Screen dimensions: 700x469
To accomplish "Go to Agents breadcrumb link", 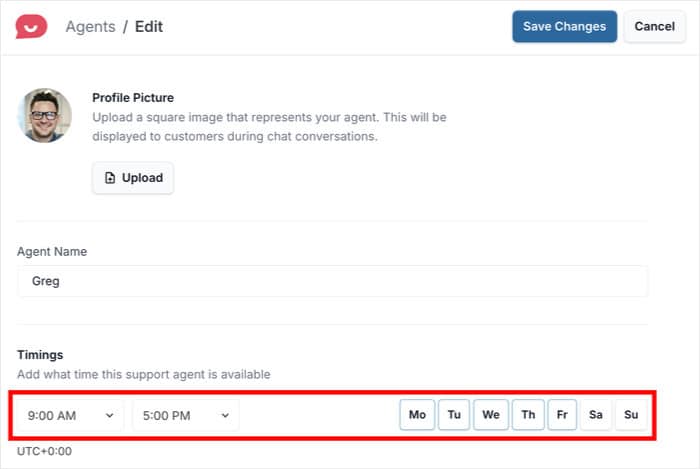I will [90, 27].
